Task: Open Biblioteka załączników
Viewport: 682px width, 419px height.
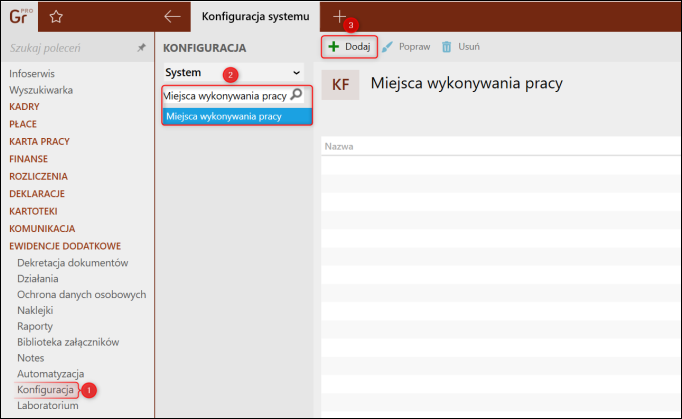Action: (x=68, y=342)
